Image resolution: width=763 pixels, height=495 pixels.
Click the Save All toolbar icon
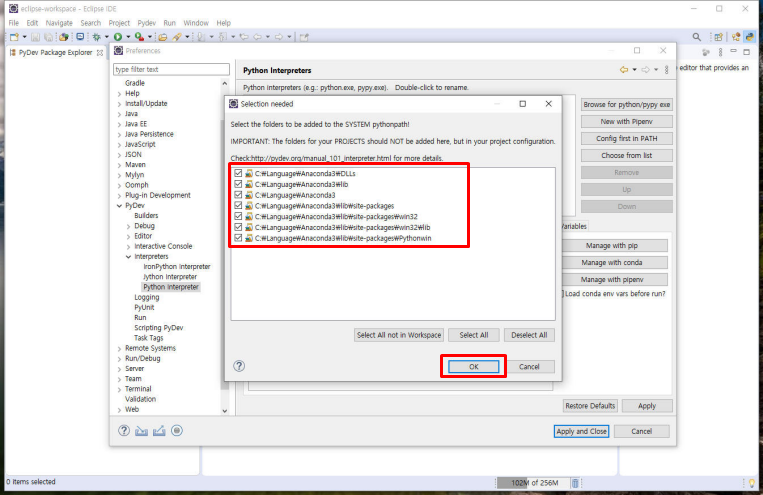pyautogui.click(x=49, y=37)
